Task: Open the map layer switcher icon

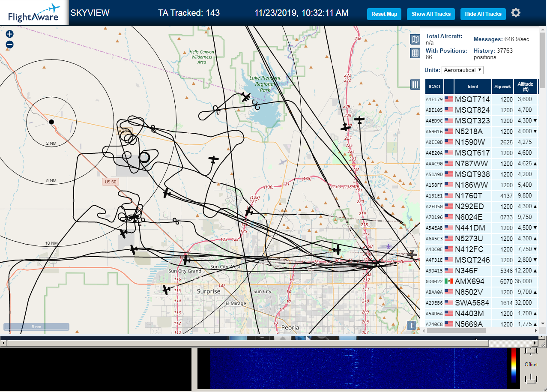Action: click(415, 40)
